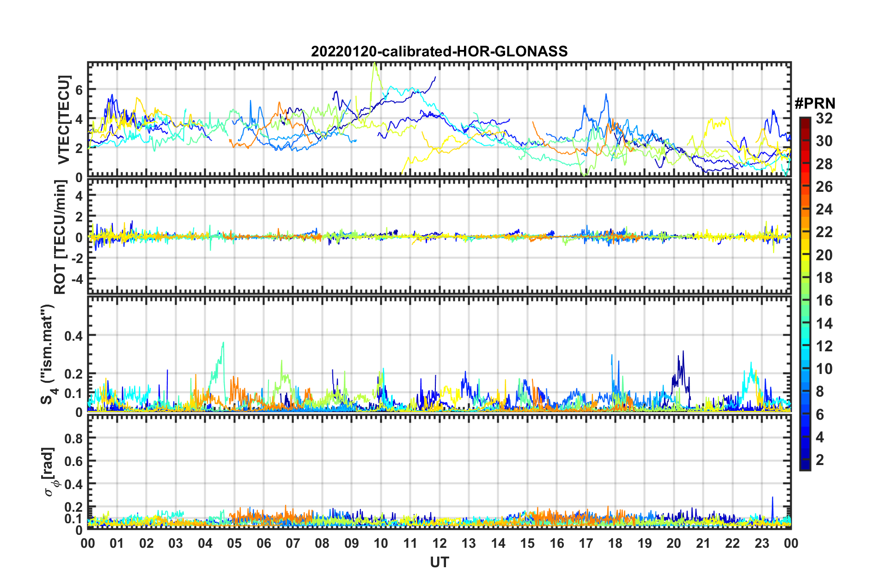This screenshot has width=879, height=588.
Task: Click colorbar tick label 26
Action: point(824,187)
